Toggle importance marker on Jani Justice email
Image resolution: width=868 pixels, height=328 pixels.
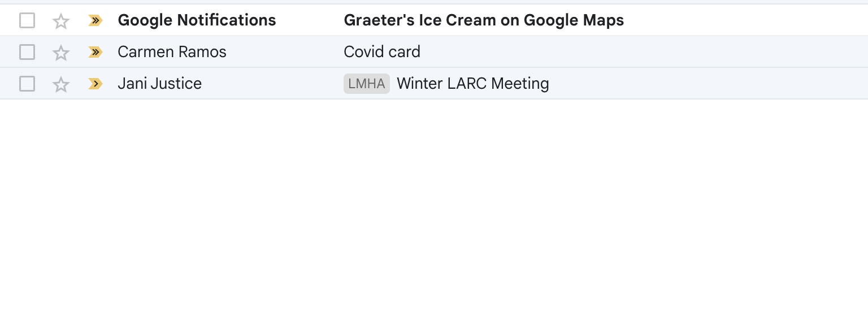click(x=96, y=84)
